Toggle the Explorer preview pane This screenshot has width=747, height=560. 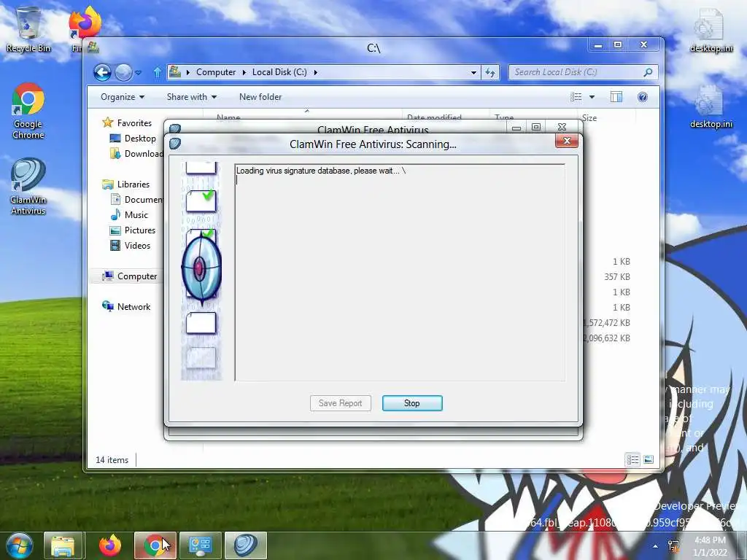pyautogui.click(x=616, y=97)
